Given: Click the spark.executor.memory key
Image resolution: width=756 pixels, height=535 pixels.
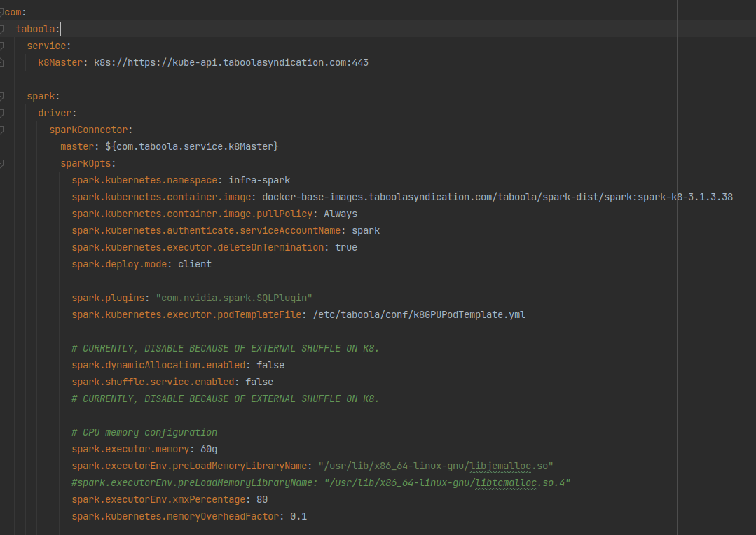Looking at the screenshot, I should tap(130, 449).
